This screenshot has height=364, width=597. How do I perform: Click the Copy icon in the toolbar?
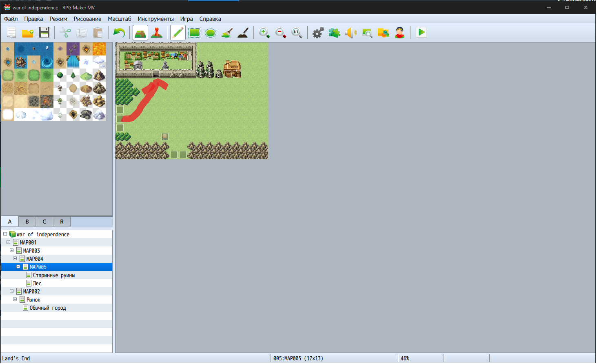click(82, 33)
